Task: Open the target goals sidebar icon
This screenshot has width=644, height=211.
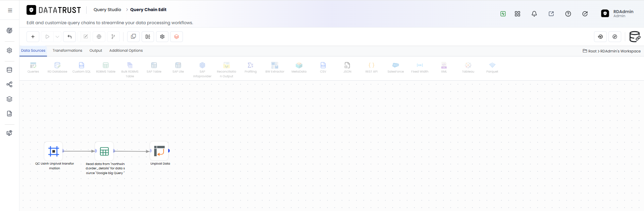Action: click(x=9, y=31)
